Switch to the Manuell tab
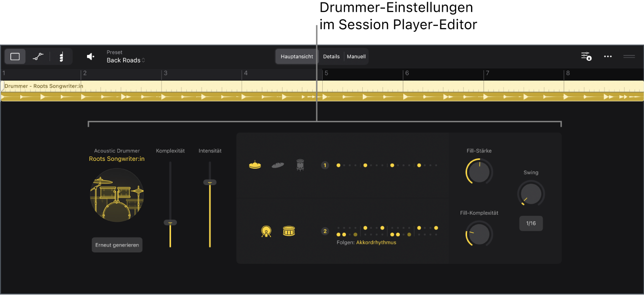644x295 pixels. point(356,56)
